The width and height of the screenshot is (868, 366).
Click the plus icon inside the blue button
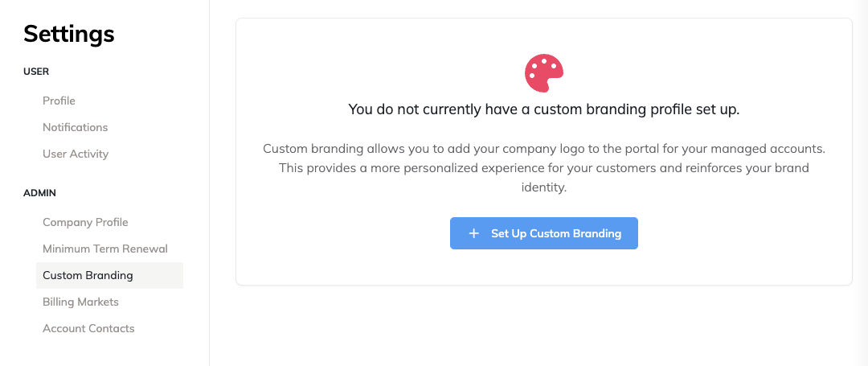point(474,233)
